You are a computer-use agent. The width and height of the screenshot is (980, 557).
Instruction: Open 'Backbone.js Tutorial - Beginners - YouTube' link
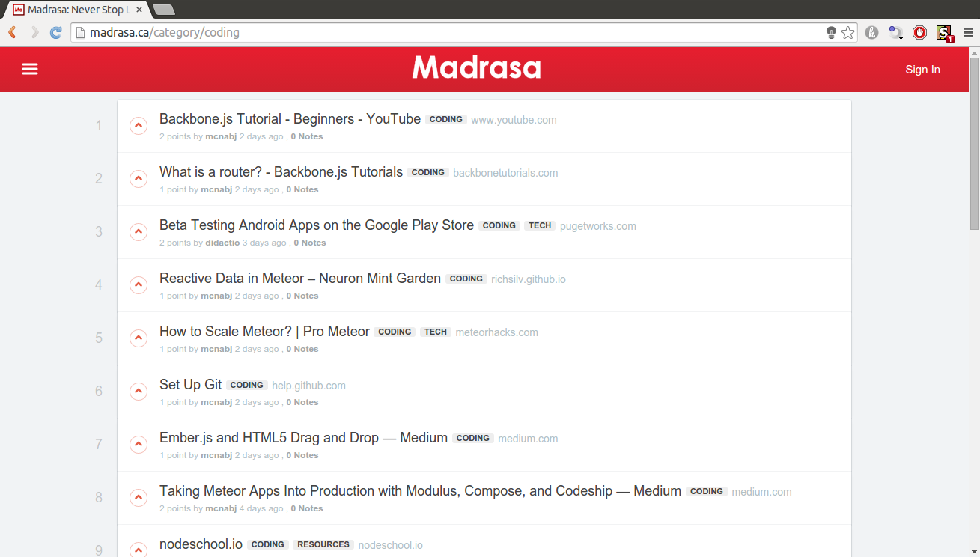click(290, 119)
